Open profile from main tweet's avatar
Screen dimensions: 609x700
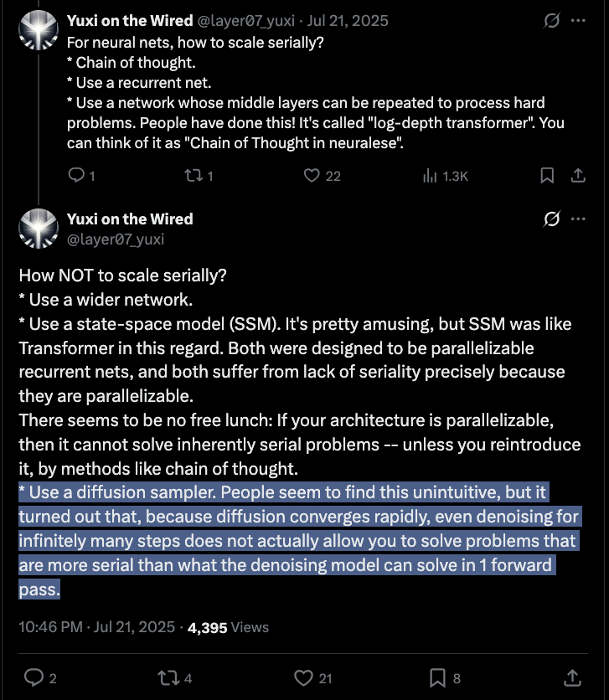click(39, 229)
